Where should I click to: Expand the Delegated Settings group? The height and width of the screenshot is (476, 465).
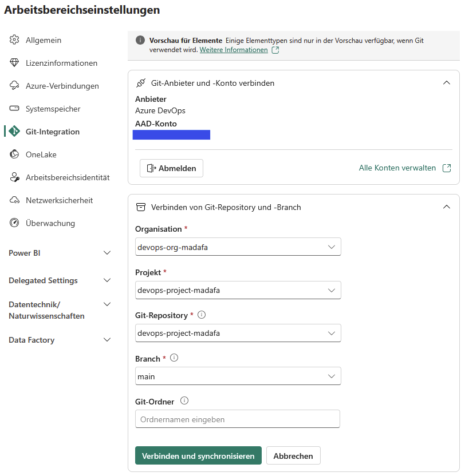pyautogui.click(x=107, y=280)
